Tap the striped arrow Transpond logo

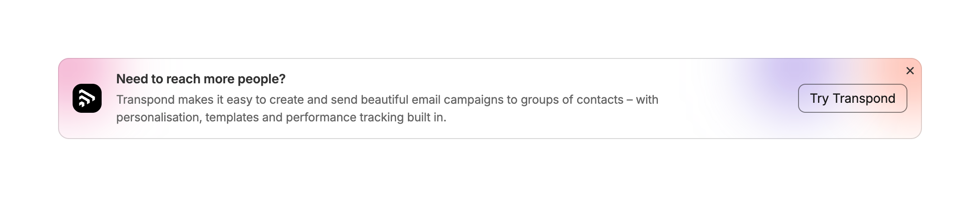click(x=87, y=98)
